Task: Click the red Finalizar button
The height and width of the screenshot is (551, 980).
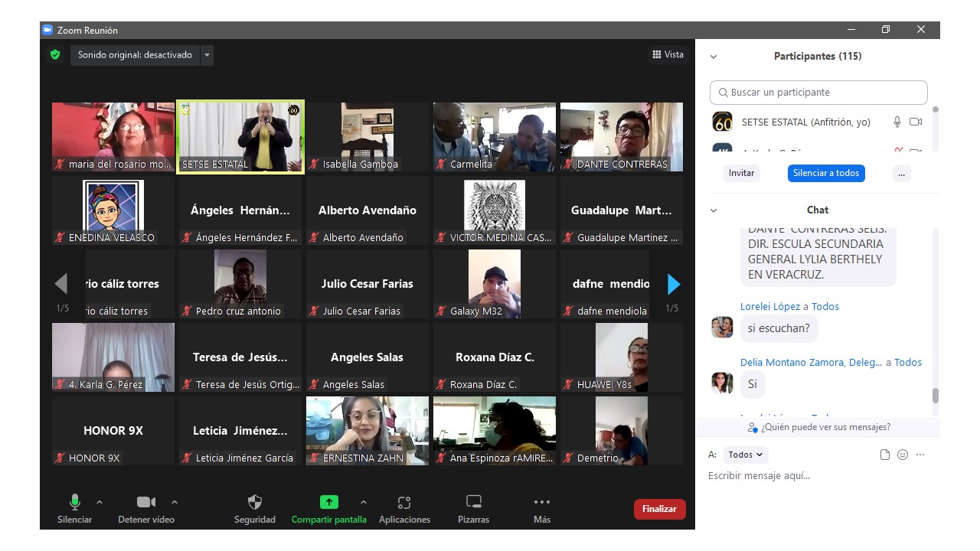Action: click(x=660, y=509)
